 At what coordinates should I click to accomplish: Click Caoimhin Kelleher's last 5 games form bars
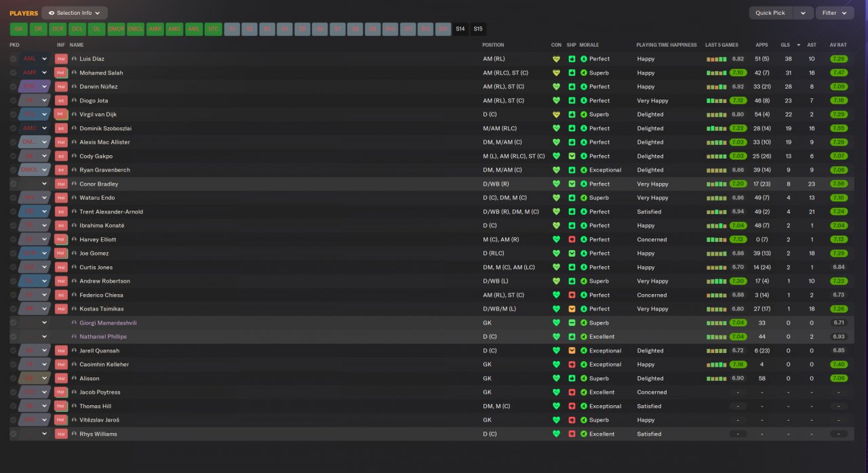716,365
